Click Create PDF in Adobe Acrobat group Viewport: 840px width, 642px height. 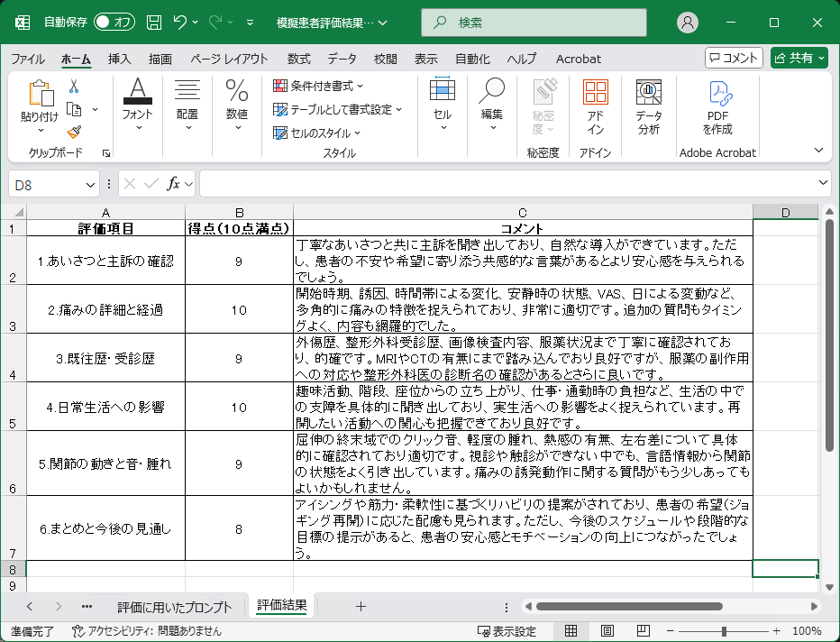click(718, 106)
